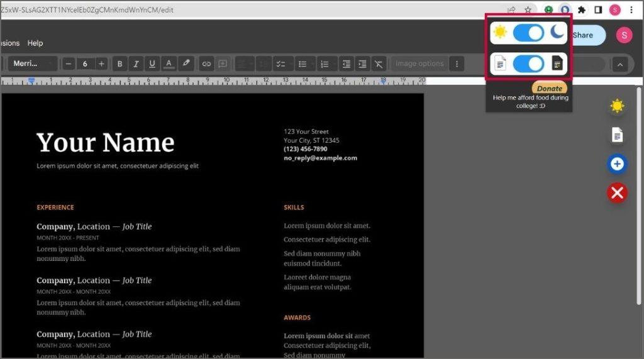Screen dimensions: 644x359
Task: Click the SKILLS section heading
Action: click(294, 207)
